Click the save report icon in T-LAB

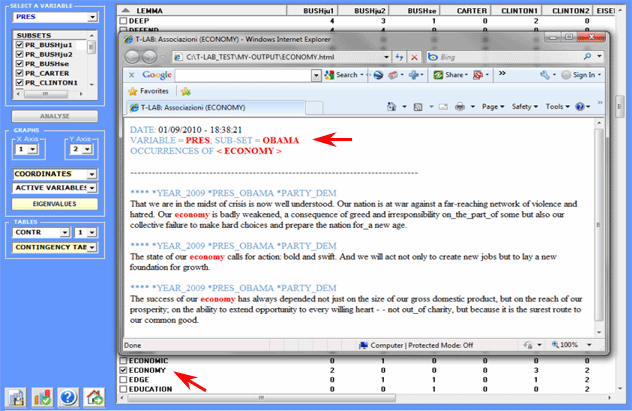(16, 398)
